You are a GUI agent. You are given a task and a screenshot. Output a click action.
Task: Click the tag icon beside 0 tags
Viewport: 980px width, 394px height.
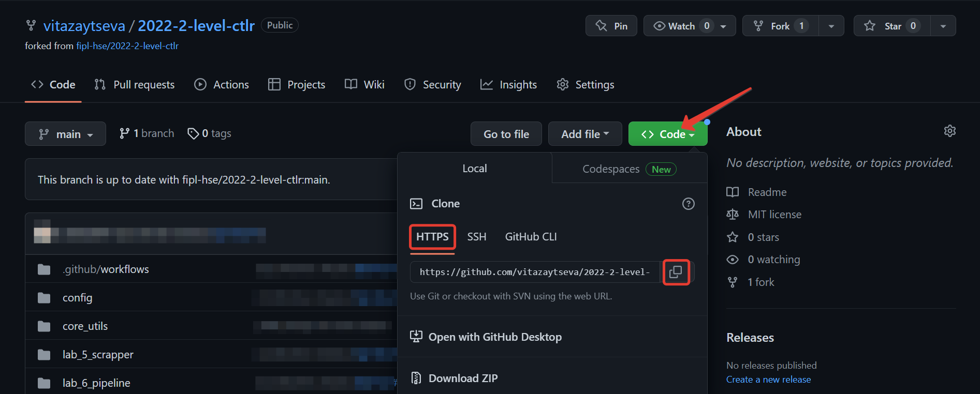pyautogui.click(x=193, y=134)
